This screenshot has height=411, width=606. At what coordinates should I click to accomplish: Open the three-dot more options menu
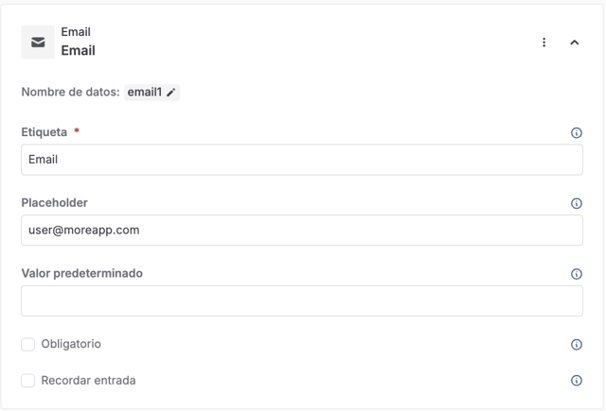click(544, 43)
